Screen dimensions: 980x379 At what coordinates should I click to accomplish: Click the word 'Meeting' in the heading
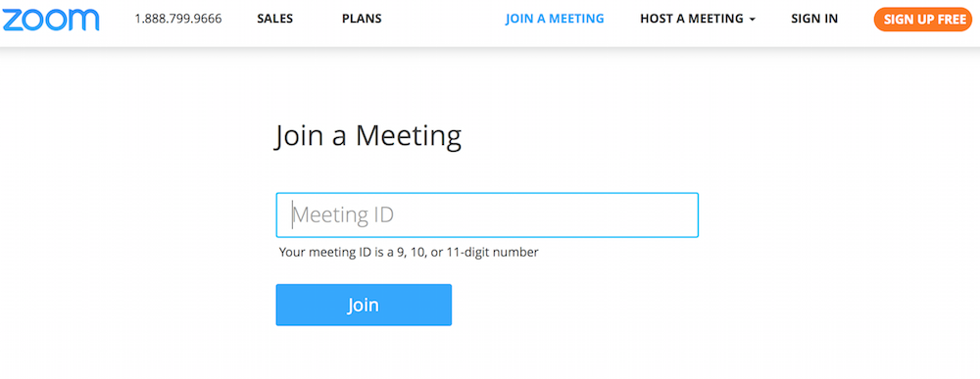[x=409, y=135]
